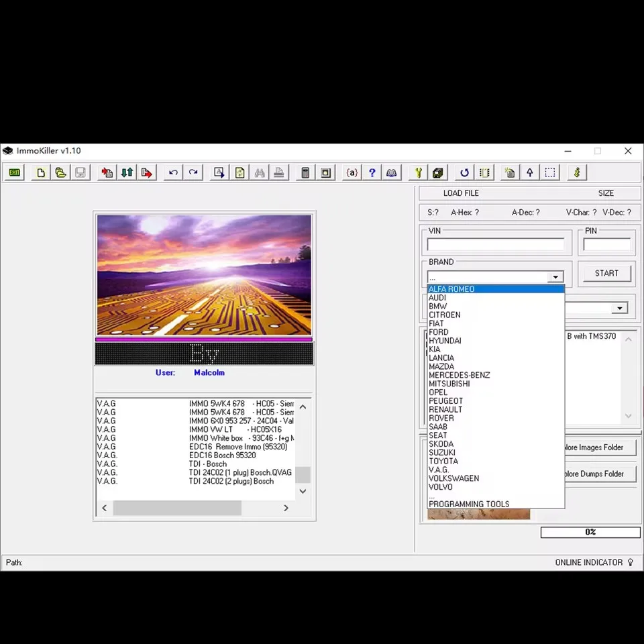The width and height of the screenshot is (644, 644).
Task: Open the calculator tool icon
Action: (305, 173)
